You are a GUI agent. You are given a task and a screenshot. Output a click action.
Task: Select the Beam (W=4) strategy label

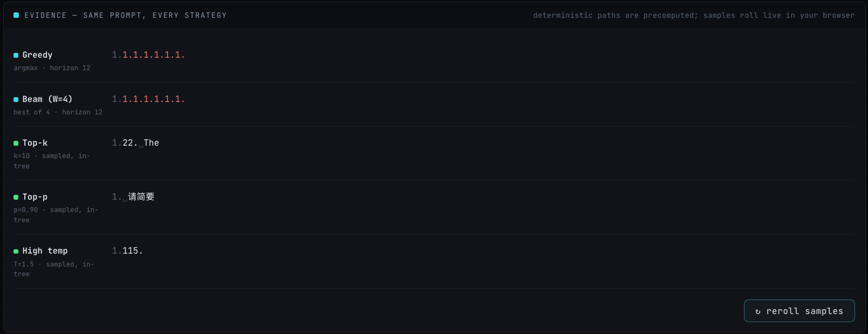click(47, 99)
